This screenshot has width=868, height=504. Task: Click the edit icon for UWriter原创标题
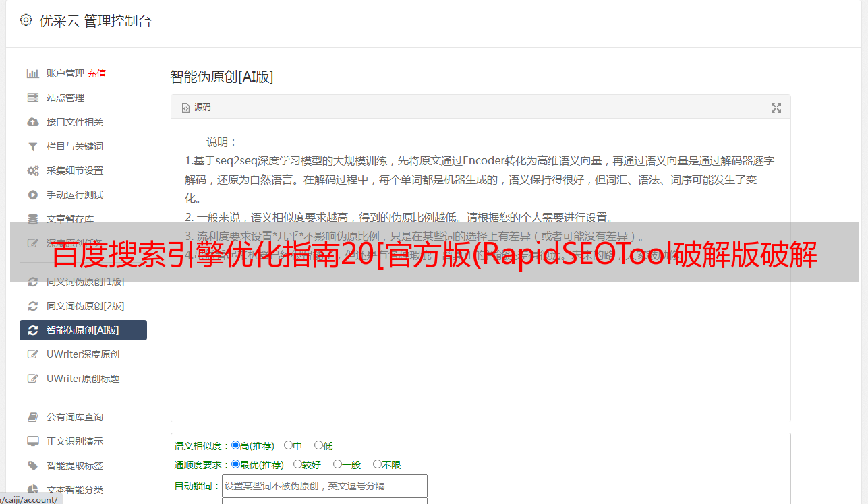[x=32, y=379]
